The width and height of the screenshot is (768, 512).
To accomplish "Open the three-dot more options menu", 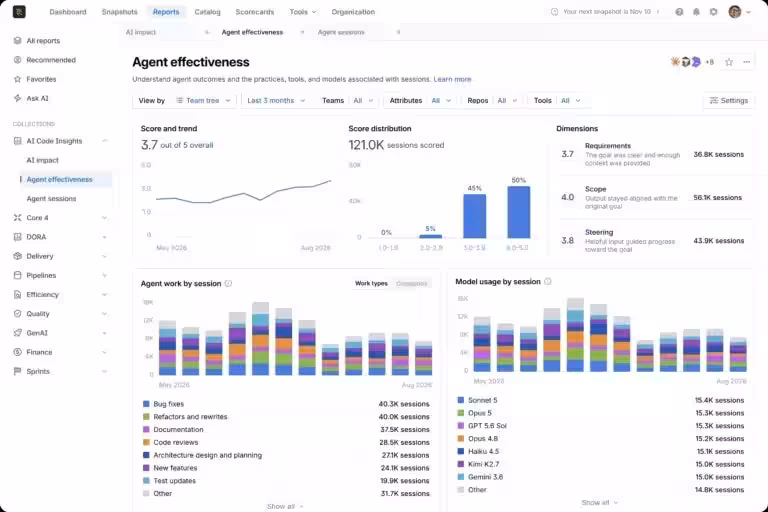I will (746, 62).
